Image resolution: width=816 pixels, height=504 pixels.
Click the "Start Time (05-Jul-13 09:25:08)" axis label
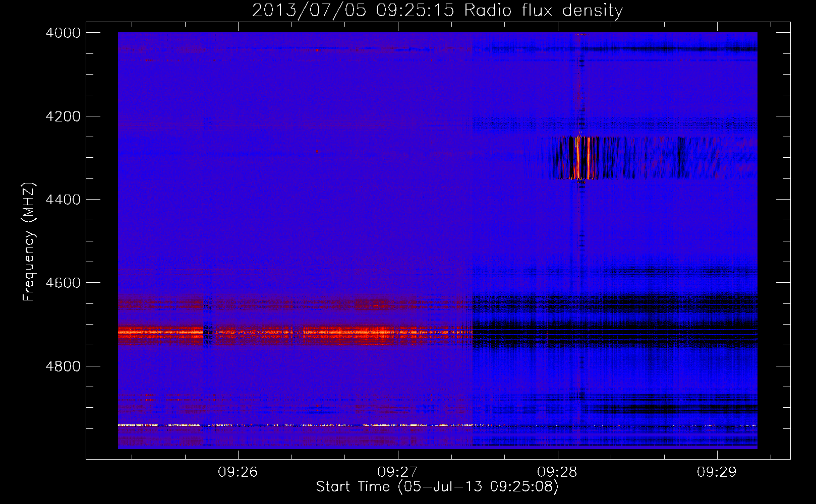[437, 487]
